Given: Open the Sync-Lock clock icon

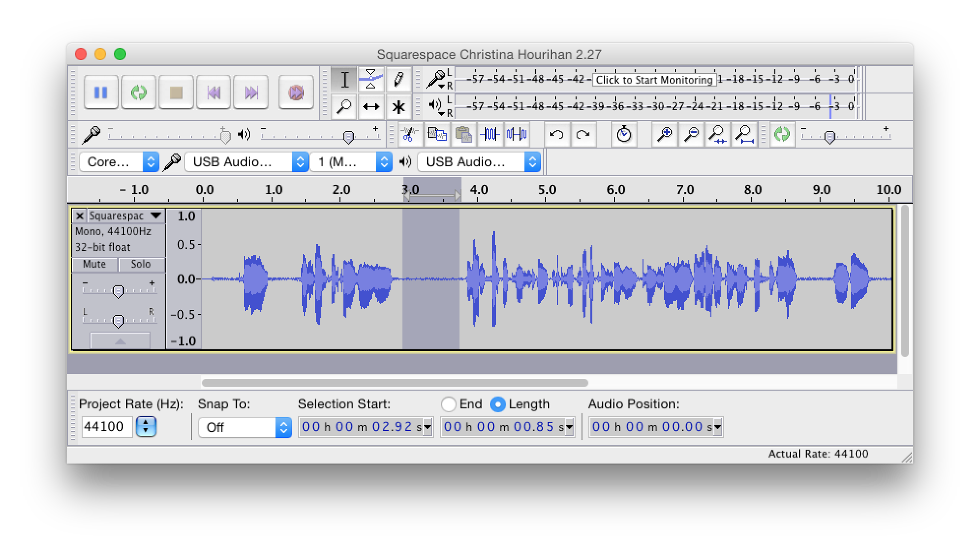Looking at the screenshot, I should point(624,134).
